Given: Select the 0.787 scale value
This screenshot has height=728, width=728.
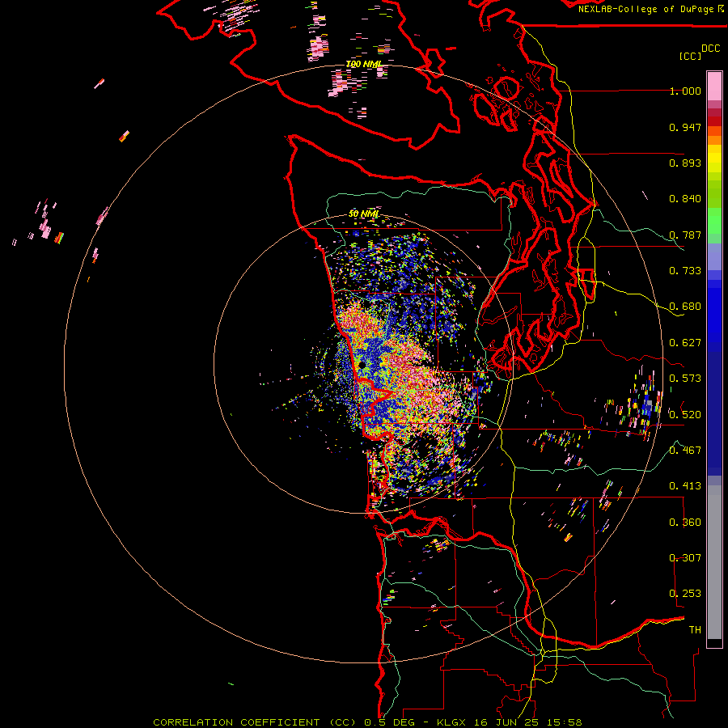Looking at the screenshot, I should coord(685,235).
